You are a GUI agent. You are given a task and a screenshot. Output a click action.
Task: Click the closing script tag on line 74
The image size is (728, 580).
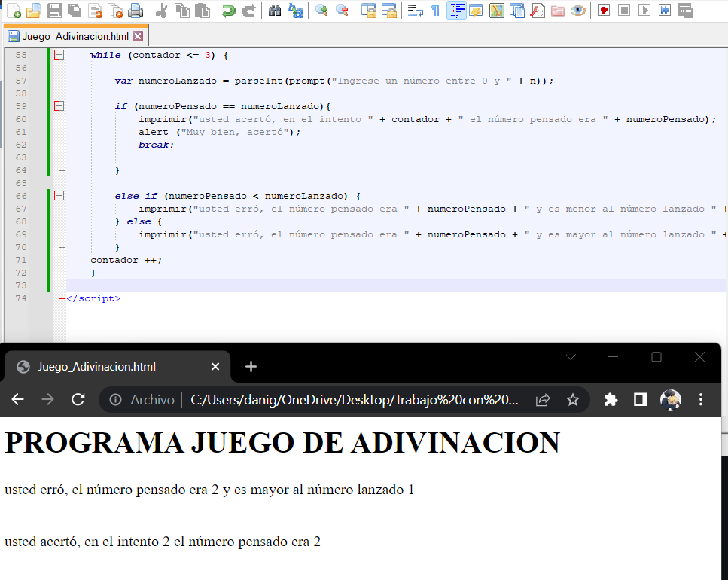pos(93,298)
